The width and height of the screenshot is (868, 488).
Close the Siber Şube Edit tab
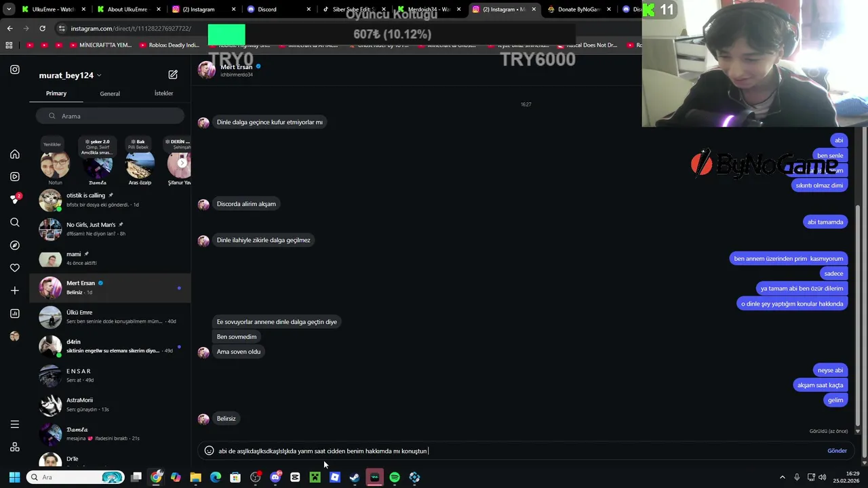384,9
